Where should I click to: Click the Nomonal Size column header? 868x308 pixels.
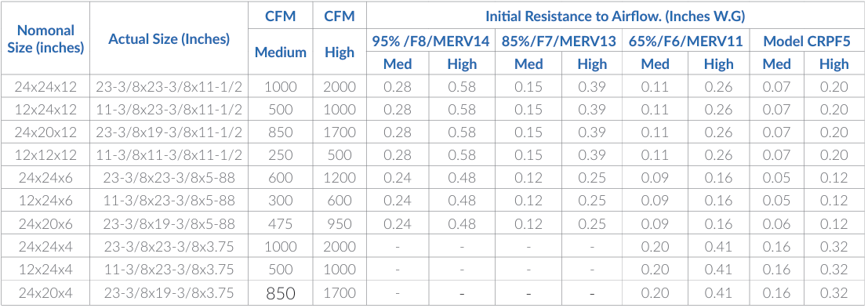(45, 38)
